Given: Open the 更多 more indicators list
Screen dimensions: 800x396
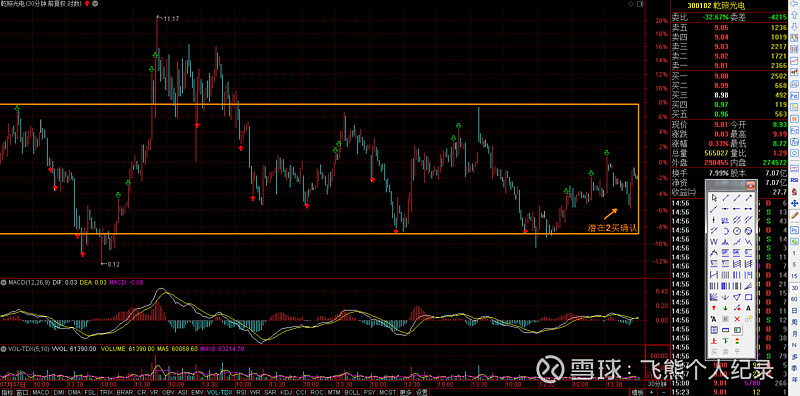Looking at the screenshot, I should click(406, 392).
